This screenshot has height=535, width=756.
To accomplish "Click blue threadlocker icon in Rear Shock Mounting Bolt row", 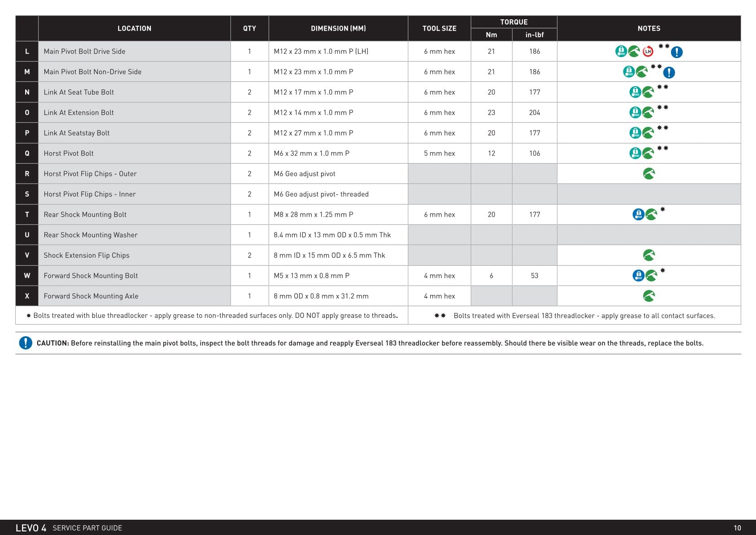I will pos(638,214).
